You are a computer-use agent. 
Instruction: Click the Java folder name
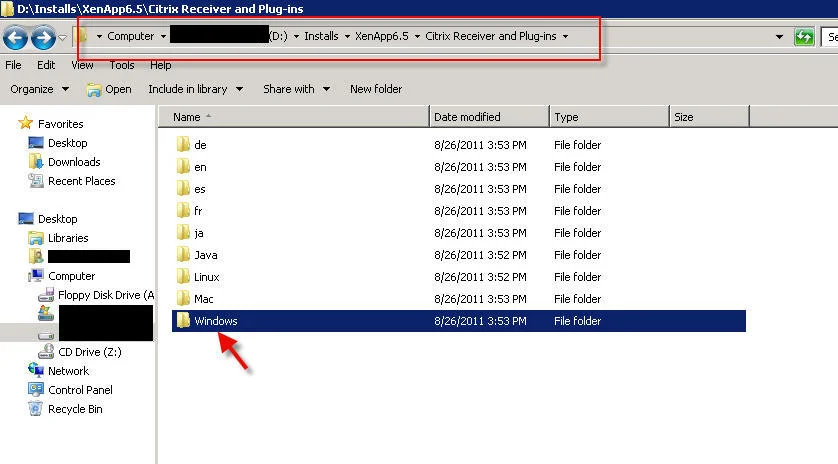206,255
